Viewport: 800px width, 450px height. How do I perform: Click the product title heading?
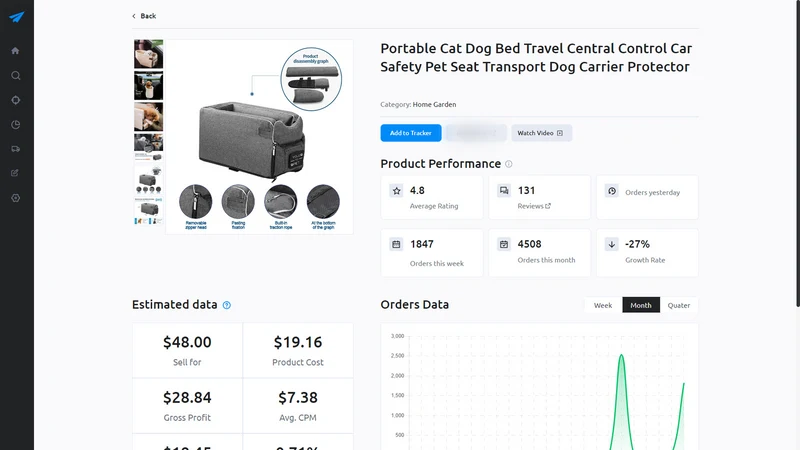[x=536, y=58]
